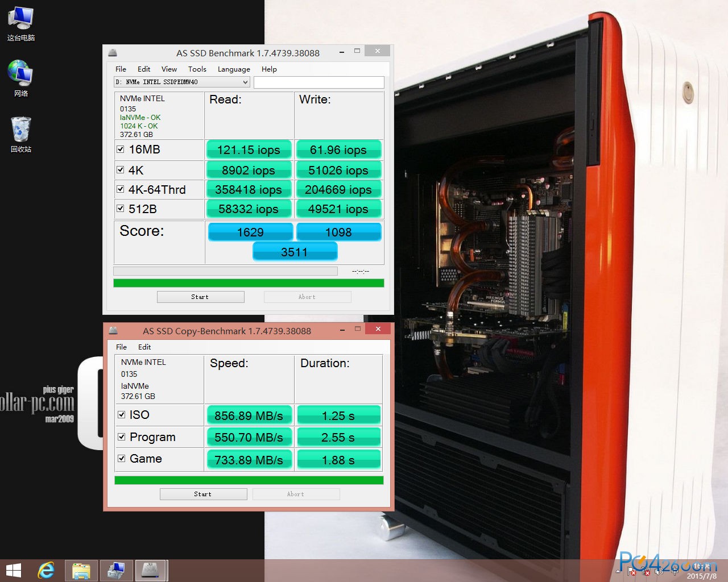This screenshot has width=728, height=582.
Task: Open the Help menu
Action: 269,69
